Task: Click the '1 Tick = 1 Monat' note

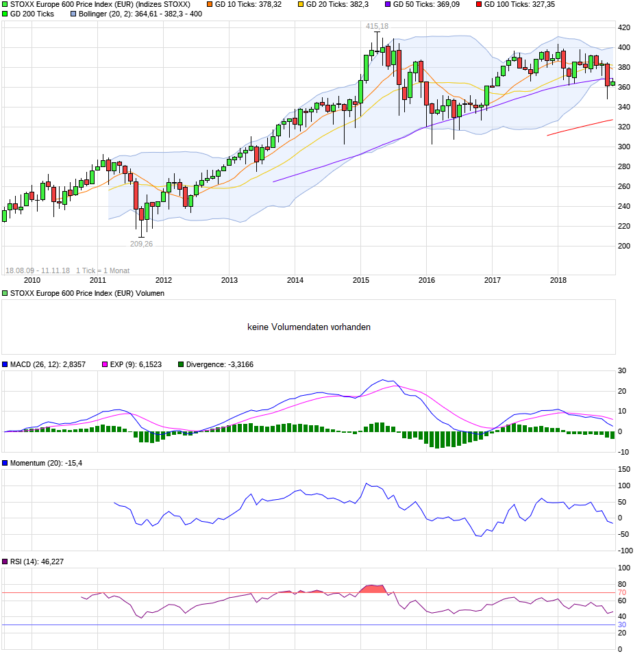Action: pos(103,270)
